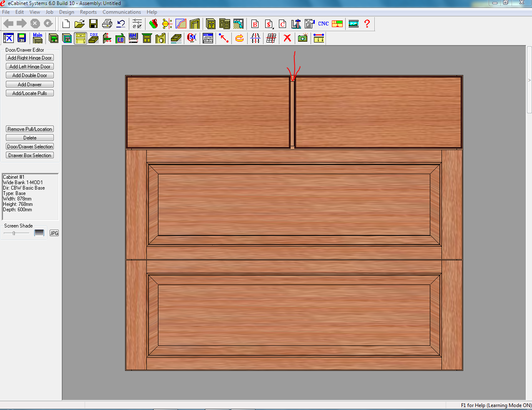The image size is (532, 410).
Task: Open Drawer Box Selection
Action: (30, 155)
